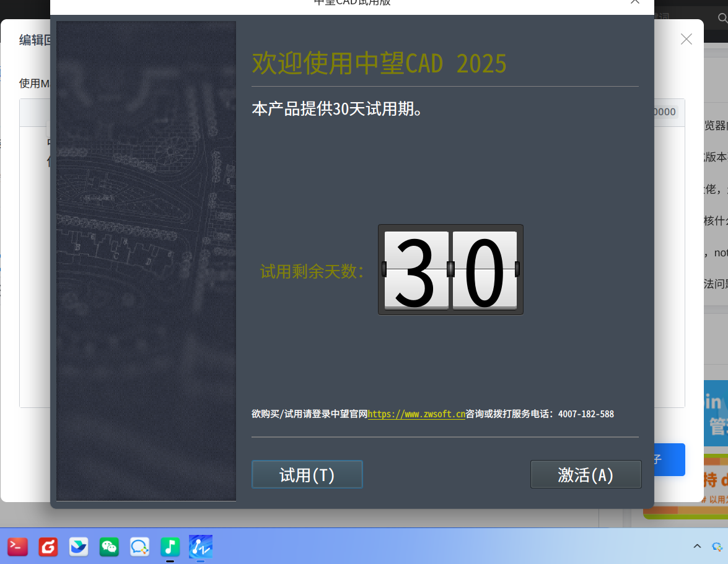
Task: Launch the red G app in taskbar
Action: click(48, 547)
